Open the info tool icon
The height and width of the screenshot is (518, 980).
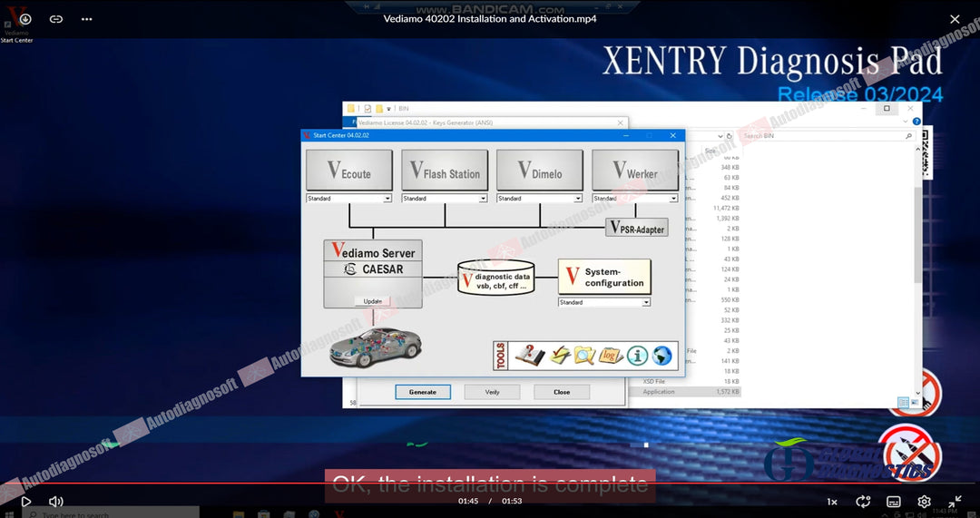637,356
